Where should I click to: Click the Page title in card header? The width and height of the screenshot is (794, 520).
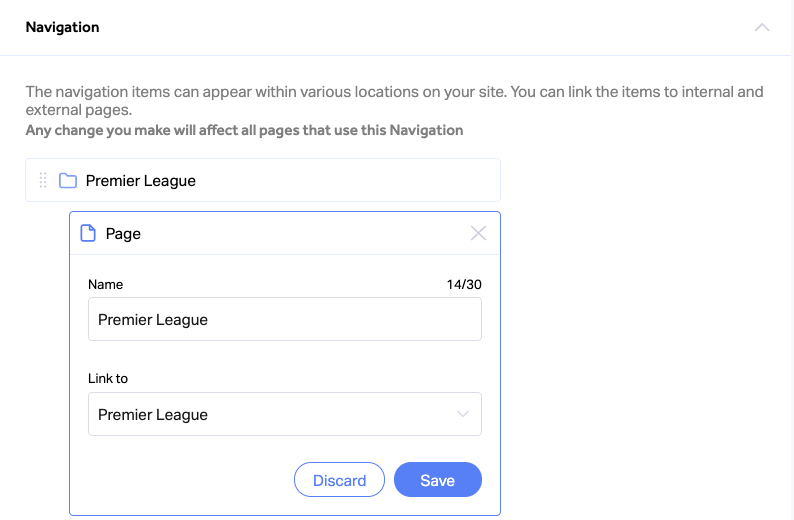coord(123,234)
